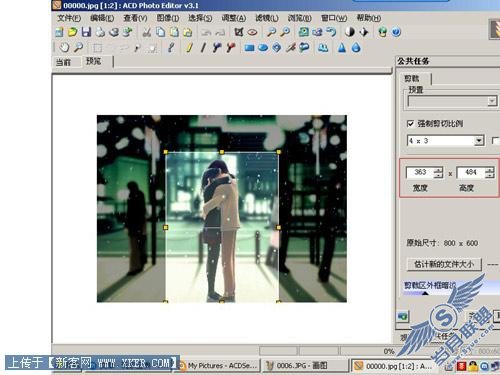Select the yellow Pencil tool
The height and width of the screenshot is (375, 500).
(189, 48)
